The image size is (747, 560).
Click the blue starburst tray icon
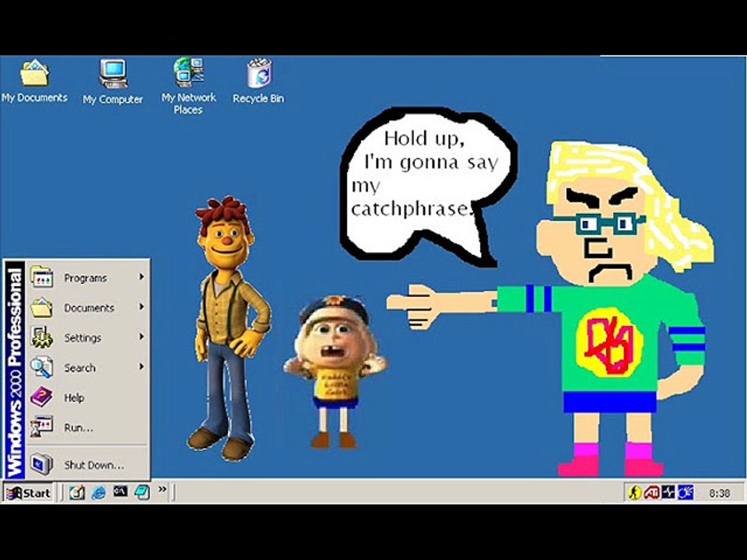point(686,492)
